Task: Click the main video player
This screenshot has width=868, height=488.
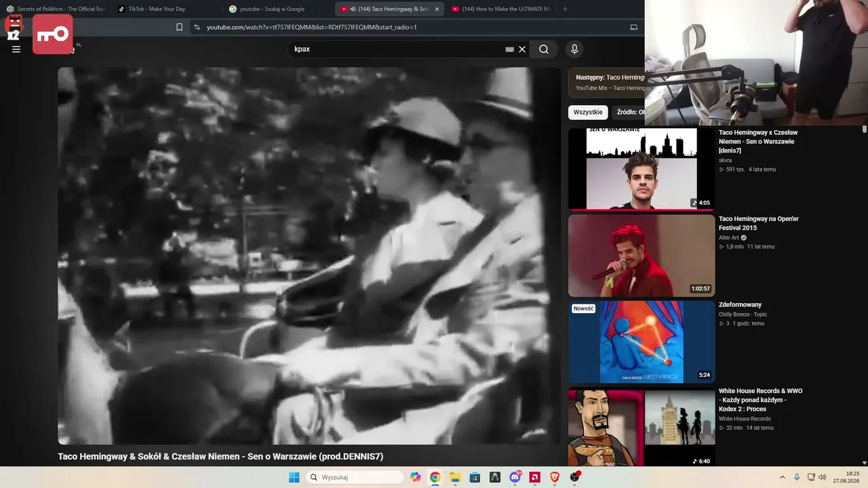Action: tap(309, 256)
